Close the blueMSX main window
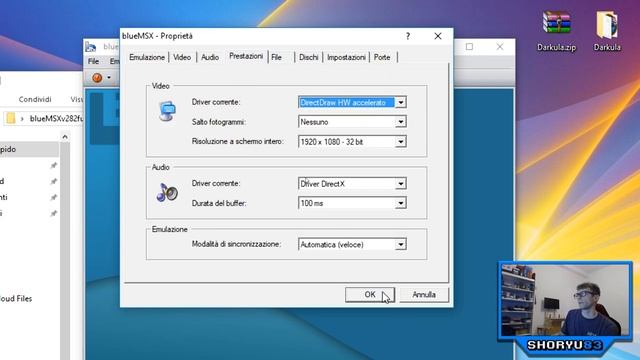 pyautogui.click(x=500, y=47)
